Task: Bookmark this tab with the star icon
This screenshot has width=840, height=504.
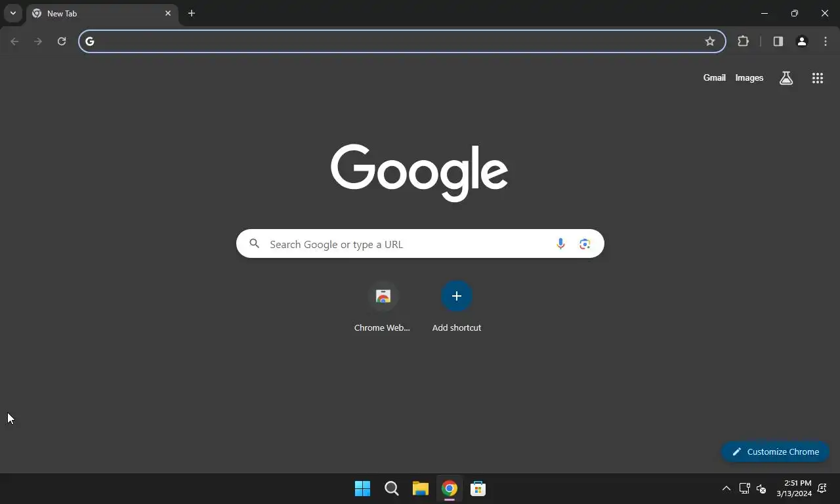Action: click(710, 41)
